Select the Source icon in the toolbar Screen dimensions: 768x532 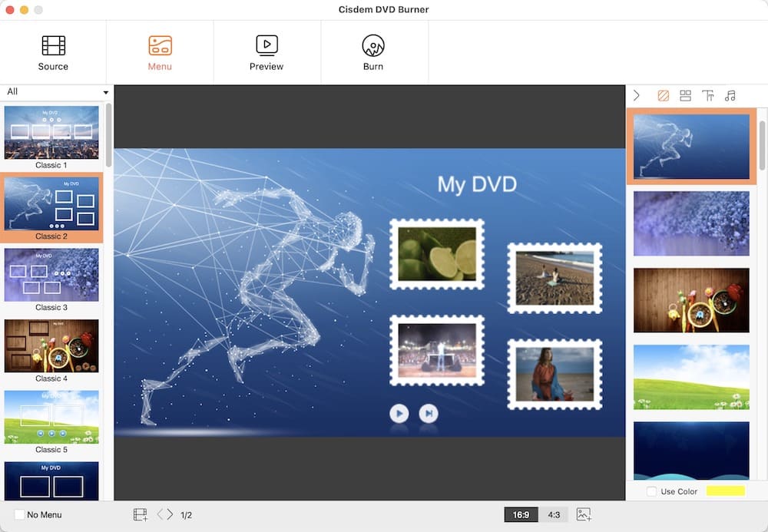coord(52,50)
